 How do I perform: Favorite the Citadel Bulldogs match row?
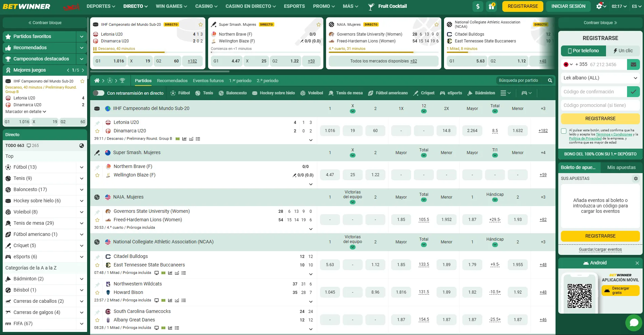(x=97, y=265)
